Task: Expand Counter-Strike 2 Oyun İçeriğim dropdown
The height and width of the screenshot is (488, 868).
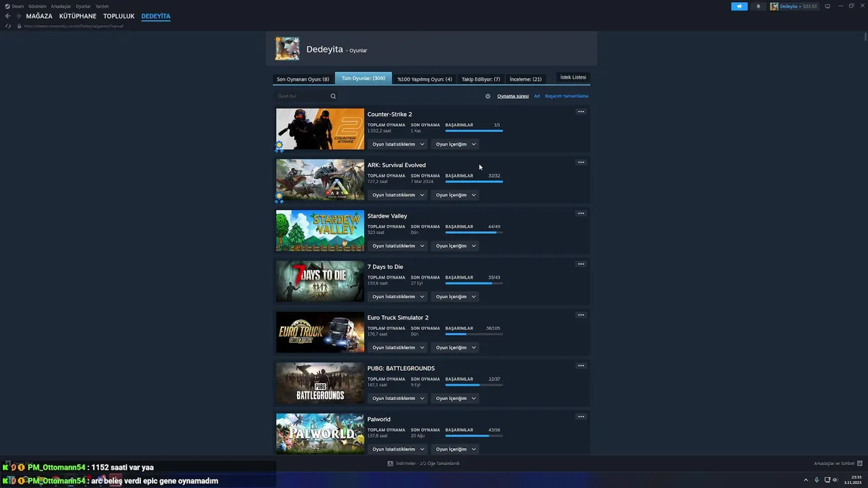Action: (455, 144)
